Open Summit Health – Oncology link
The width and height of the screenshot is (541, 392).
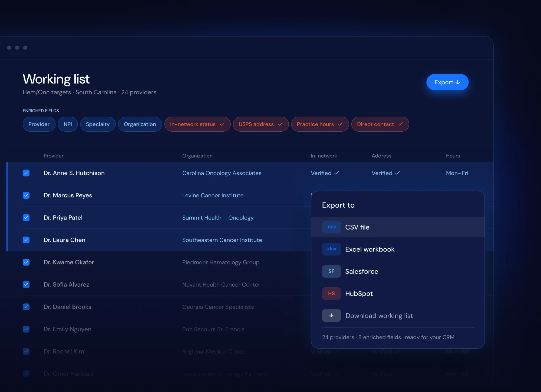(x=218, y=218)
